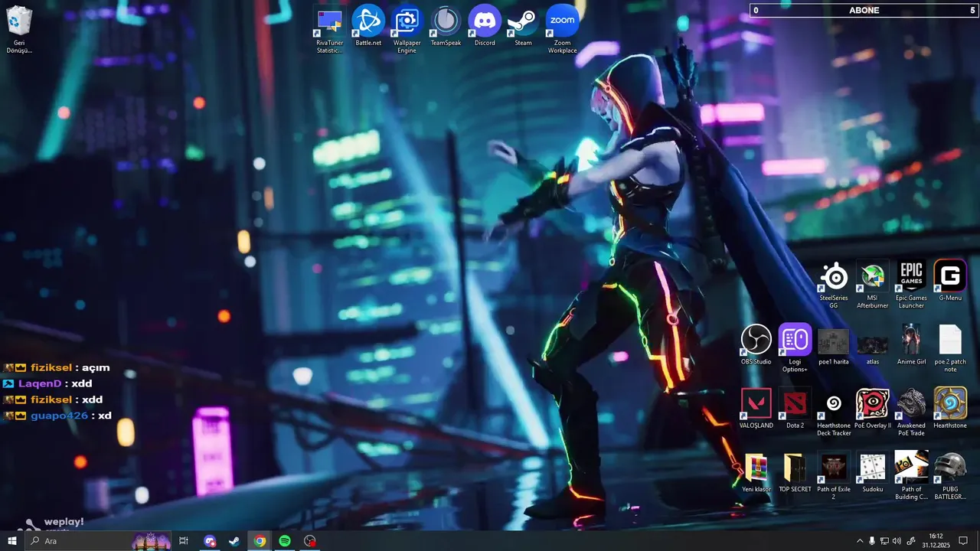Switch to Spotify in the taskbar
Viewport: 980px width, 551px height.
pyautogui.click(x=285, y=541)
